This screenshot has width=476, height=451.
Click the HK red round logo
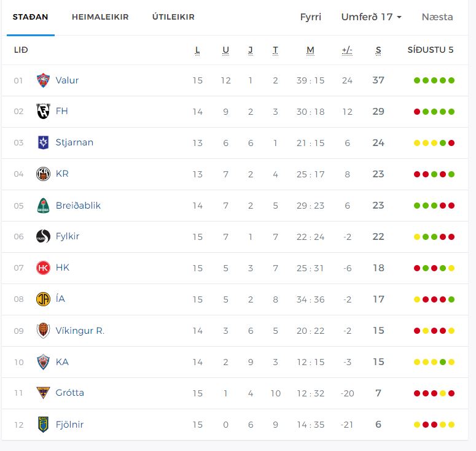(43, 268)
